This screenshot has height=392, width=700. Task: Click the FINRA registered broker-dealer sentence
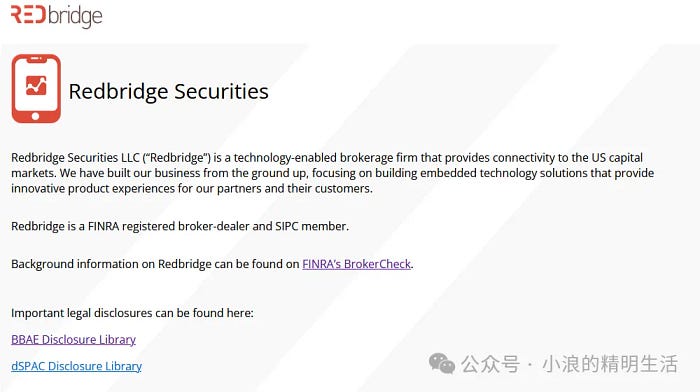click(x=180, y=226)
